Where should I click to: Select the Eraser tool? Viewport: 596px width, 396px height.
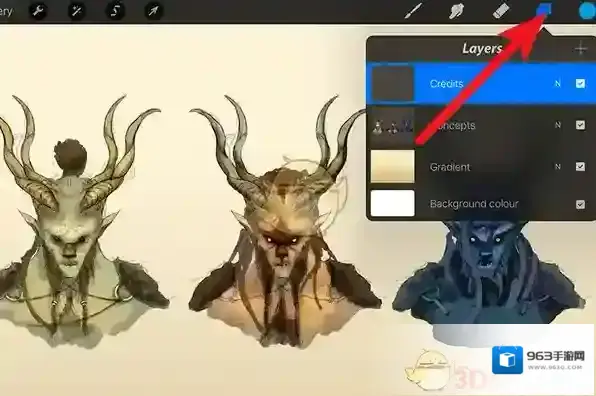point(502,10)
